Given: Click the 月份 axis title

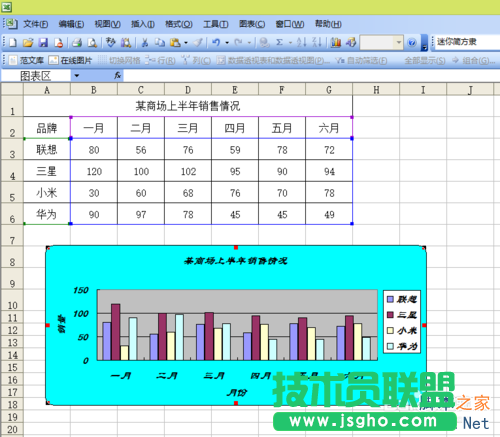Looking at the screenshot, I should (x=236, y=392).
